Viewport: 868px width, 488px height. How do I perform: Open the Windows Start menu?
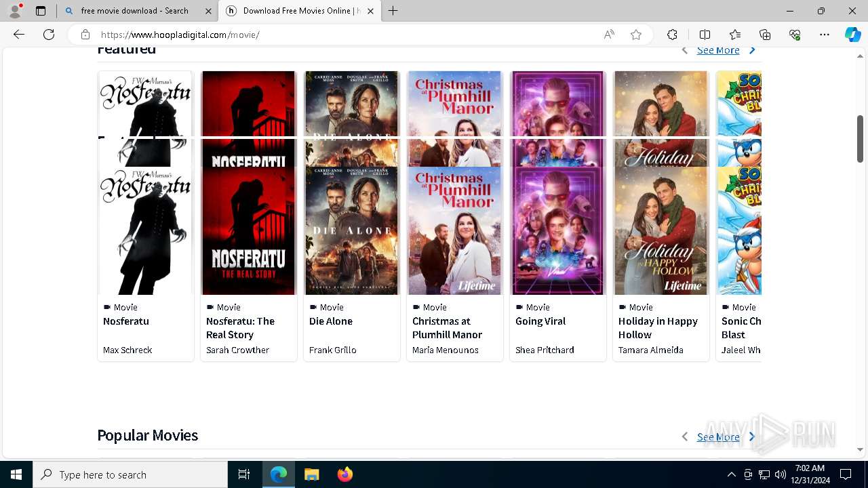click(16, 474)
